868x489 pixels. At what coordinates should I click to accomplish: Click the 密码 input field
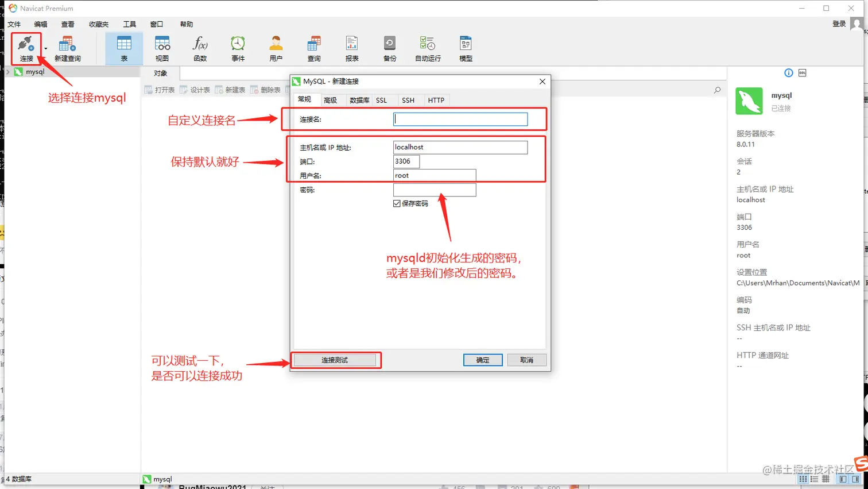(x=435, y=190)
